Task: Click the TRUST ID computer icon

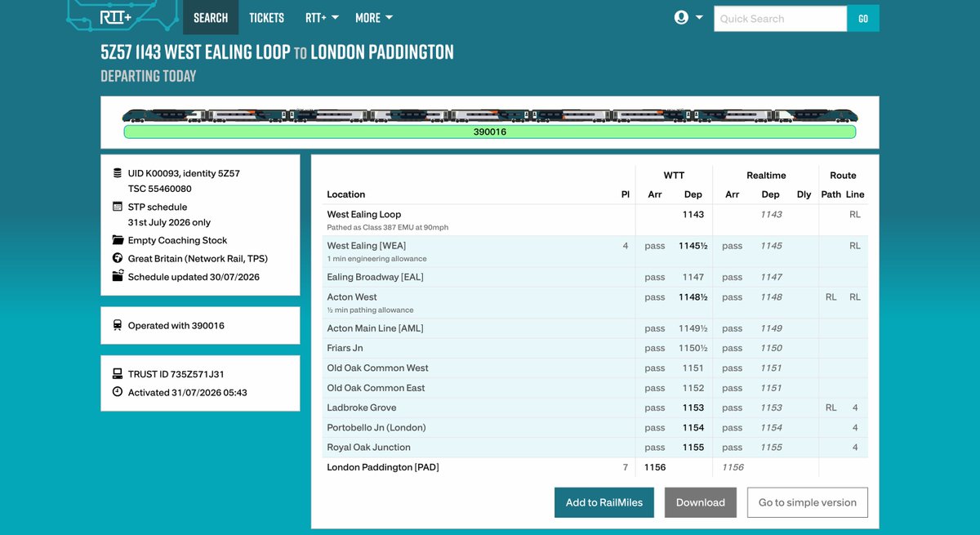Action: [x=118, y=374]
